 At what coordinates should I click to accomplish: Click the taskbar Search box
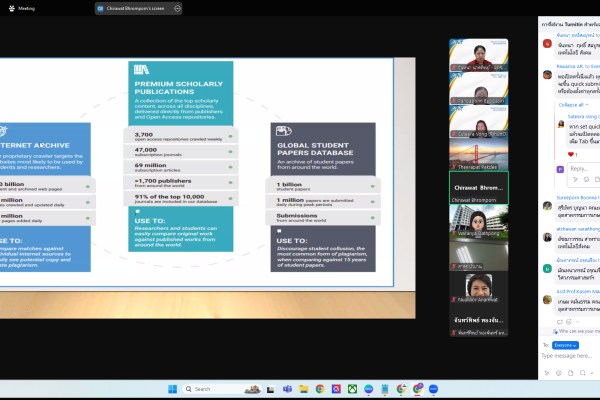click(x=222, y=389)
